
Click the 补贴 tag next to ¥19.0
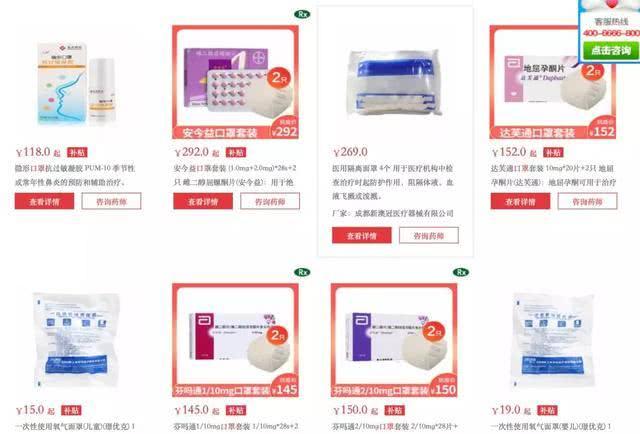pos(547,410)
